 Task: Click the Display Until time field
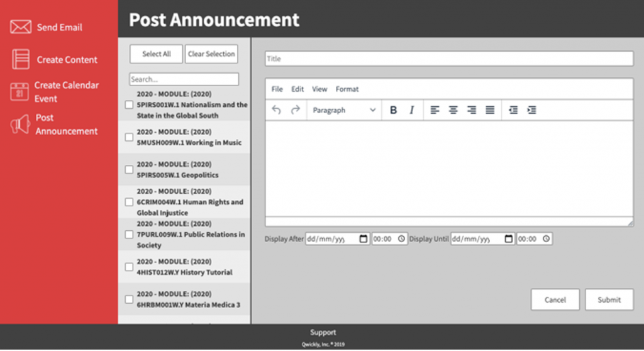click(x=535, y=238)
